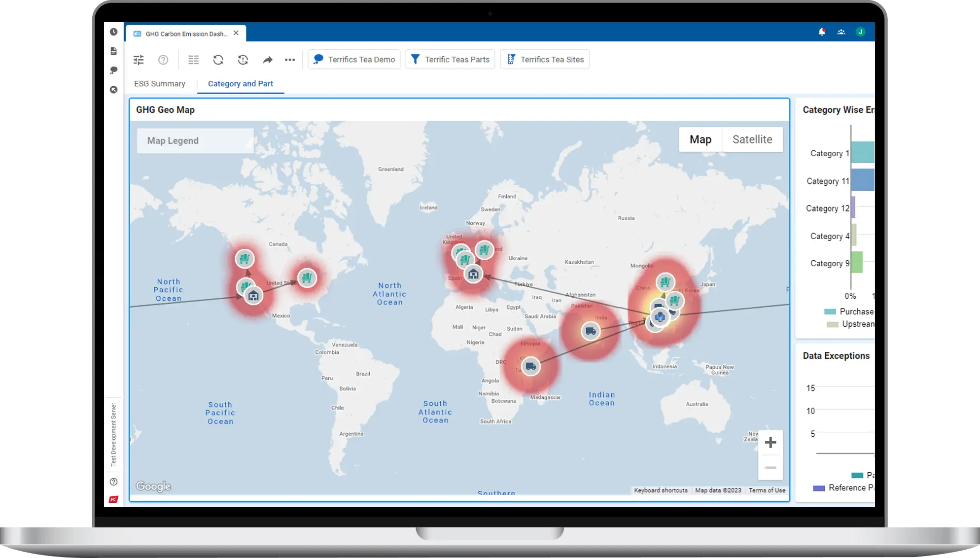Viewport: 980px width, 558px height.
Task: Select the Category and Part tab
Action: coord(240,84)
